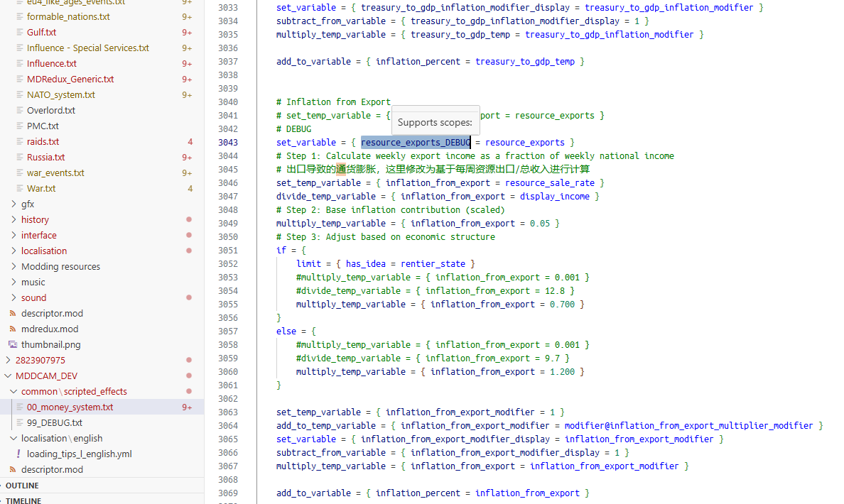Click the file icon beside Gulf.txt
The height and width of the screenshot is (504, 844).
20,33
